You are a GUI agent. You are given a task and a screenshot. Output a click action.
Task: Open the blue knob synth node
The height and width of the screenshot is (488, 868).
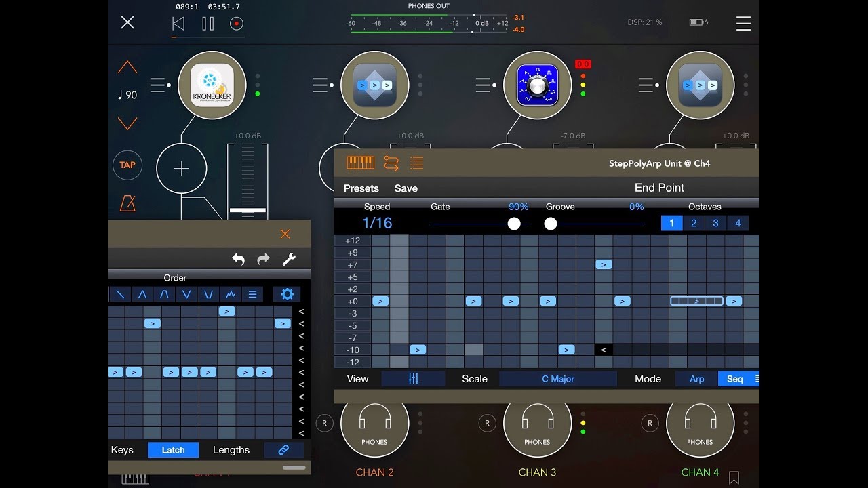pos(538,85)
